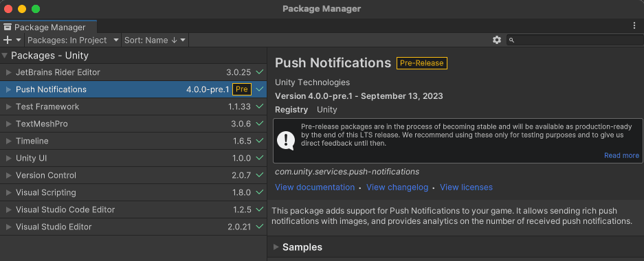
Task: Expand the TextMeshPro package versions arrow
Action: pyautogui.click(x=9, y=124)
